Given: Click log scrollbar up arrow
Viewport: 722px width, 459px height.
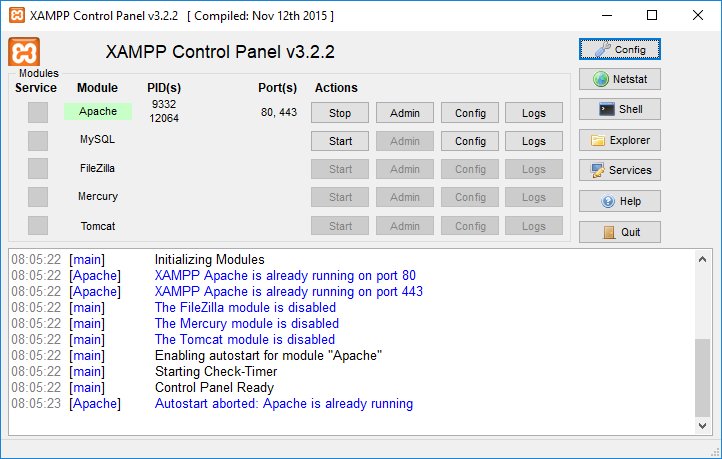Looking at the screenshot, I should (x=702, y=259).
